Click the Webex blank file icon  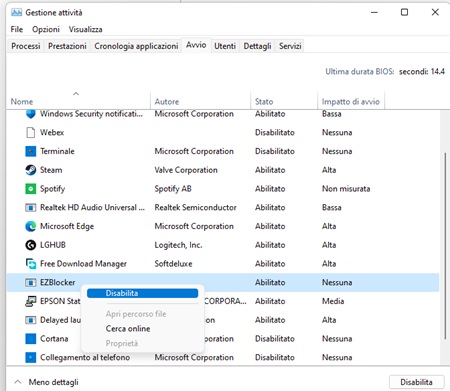31,133
